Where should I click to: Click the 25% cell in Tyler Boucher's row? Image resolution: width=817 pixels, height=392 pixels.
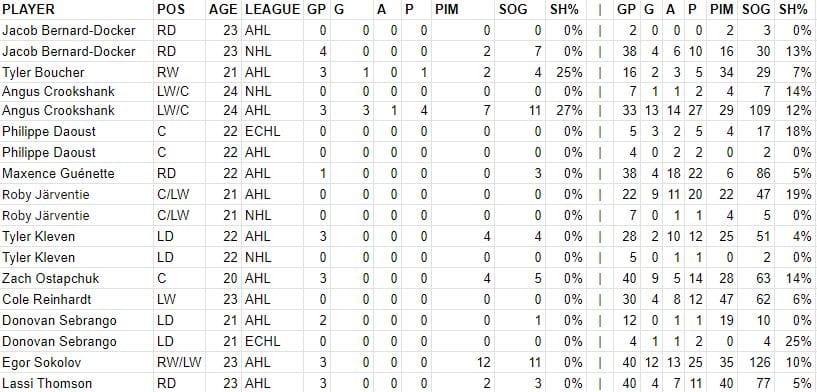pos(565,72)
